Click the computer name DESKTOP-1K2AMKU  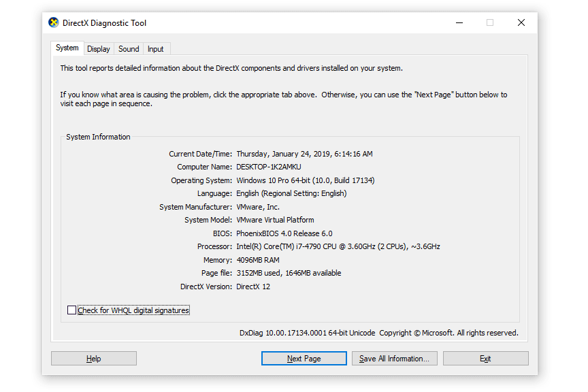pyautogui.click(x=268, y=167)
